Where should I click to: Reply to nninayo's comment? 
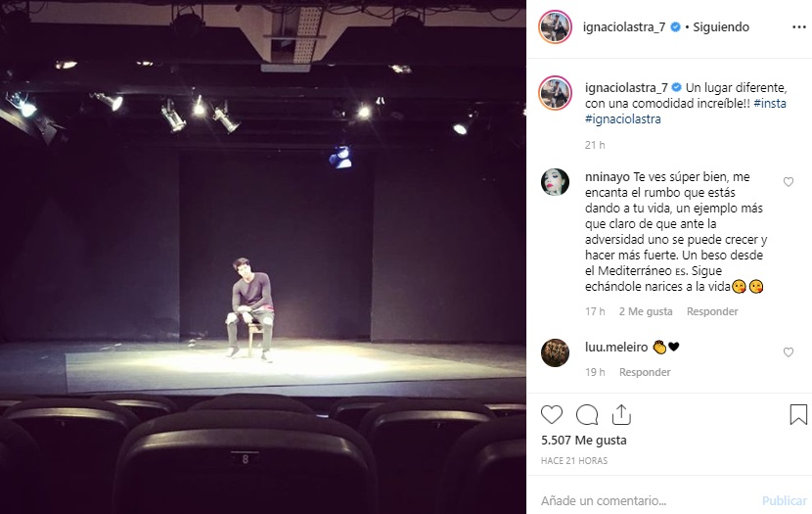712,311
